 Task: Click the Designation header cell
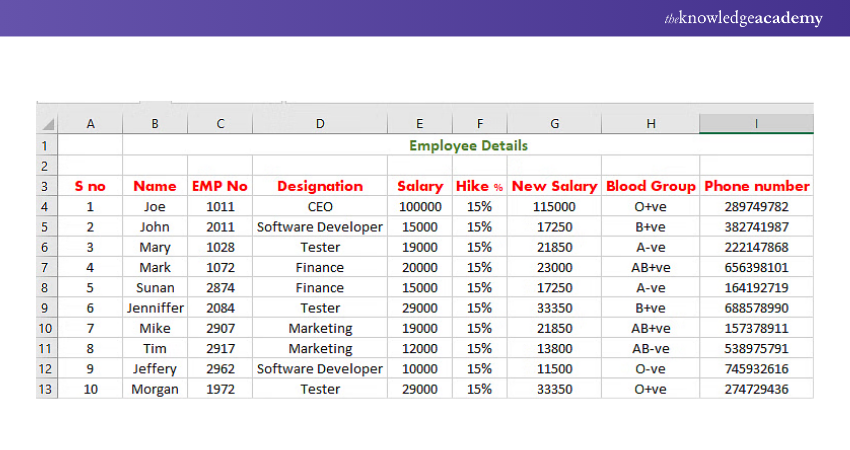320,186
